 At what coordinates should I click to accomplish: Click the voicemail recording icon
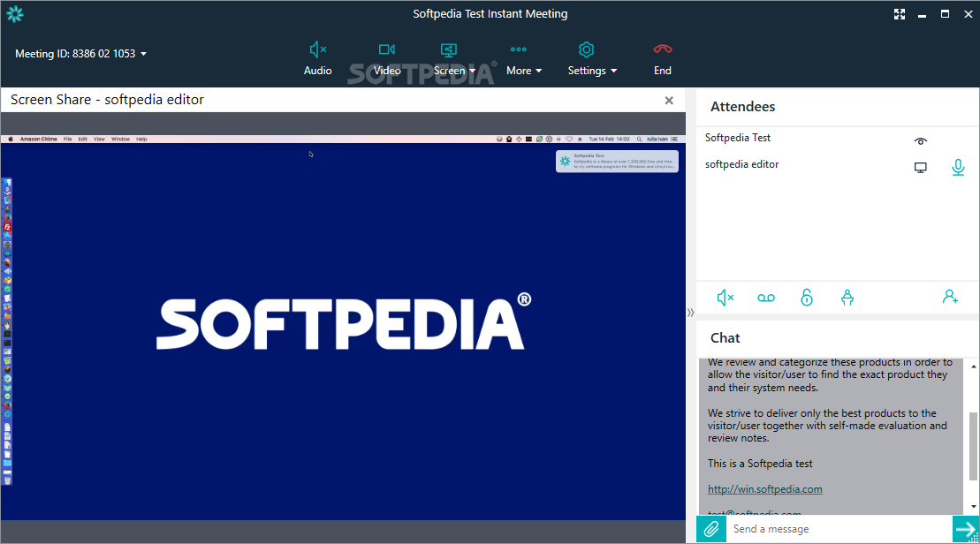[x=766, y=298]
